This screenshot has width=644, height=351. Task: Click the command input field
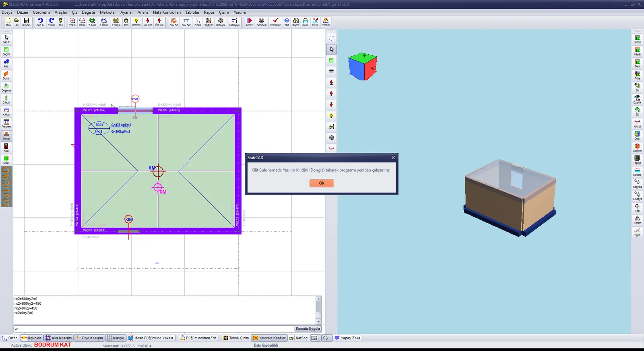tap(154, 328)
